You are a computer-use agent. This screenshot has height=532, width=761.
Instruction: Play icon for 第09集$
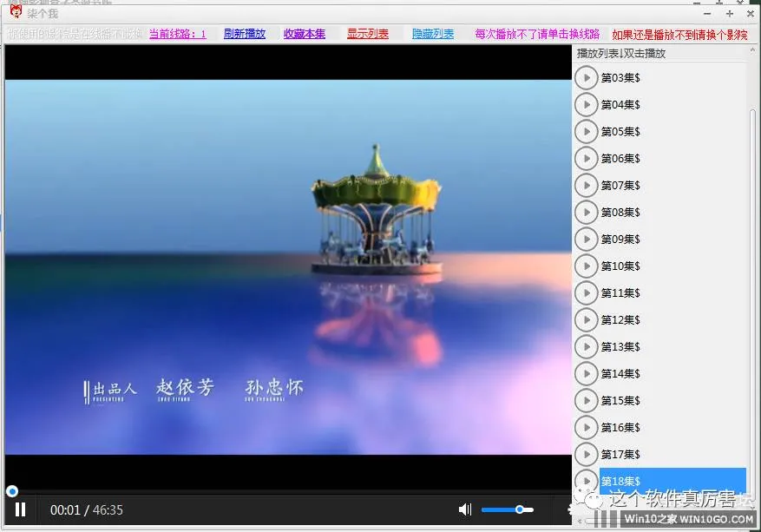587,240
